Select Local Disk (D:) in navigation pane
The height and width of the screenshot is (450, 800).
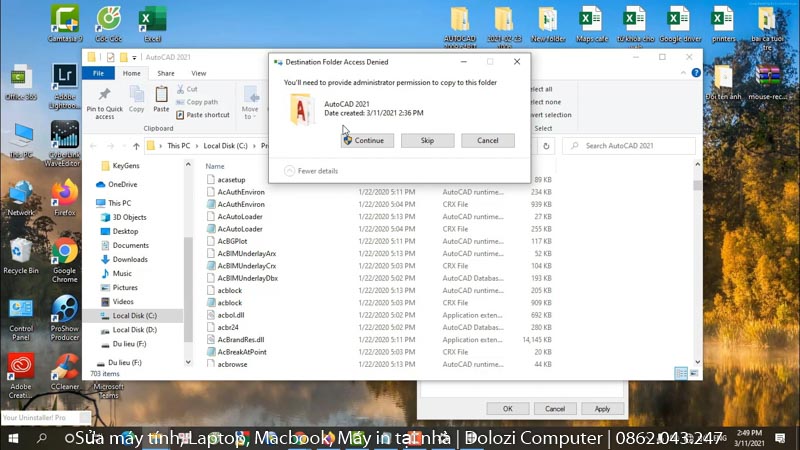click(x=134, y=329)
